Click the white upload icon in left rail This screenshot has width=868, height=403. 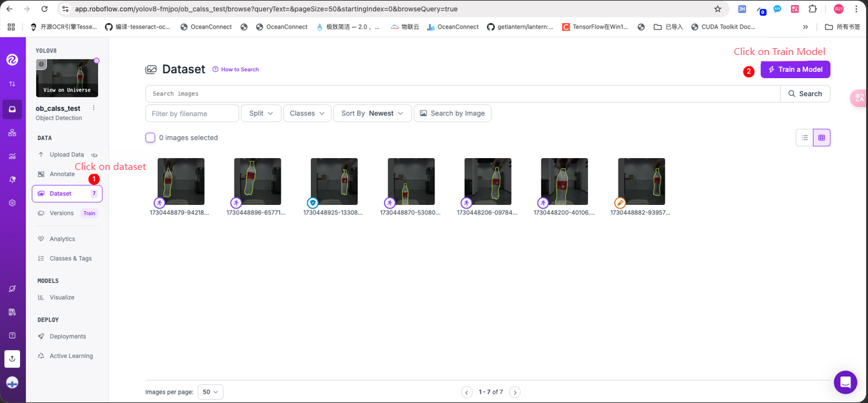coord(12,359)
